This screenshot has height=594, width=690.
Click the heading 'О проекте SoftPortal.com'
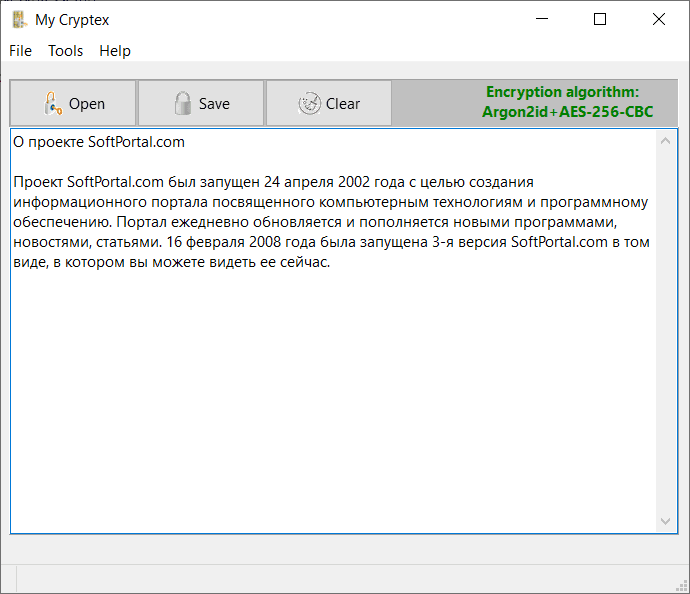point(99,142)
